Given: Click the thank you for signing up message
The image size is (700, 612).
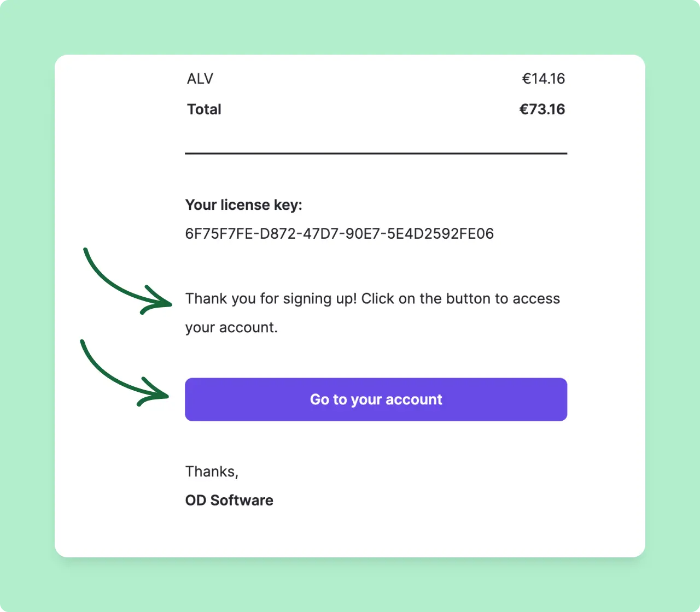Looking at the screenshot, I should (x=373, y=298).
